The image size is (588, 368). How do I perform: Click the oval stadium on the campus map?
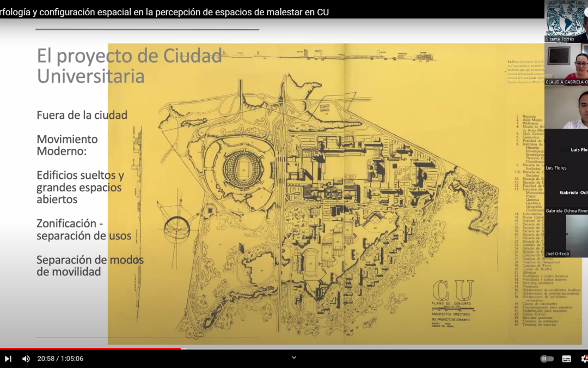(243, 168)
